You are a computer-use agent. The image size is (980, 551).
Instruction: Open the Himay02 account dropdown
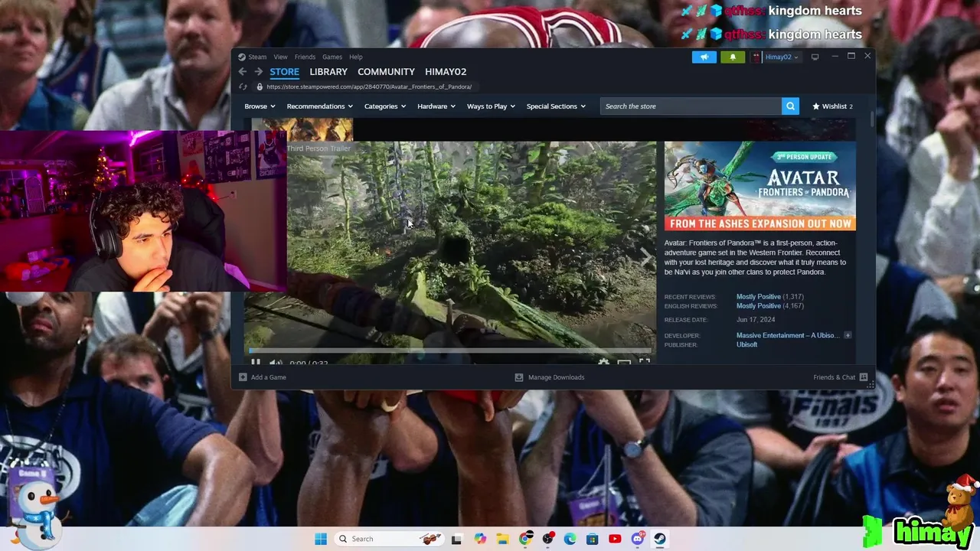(x=782, y=57)
